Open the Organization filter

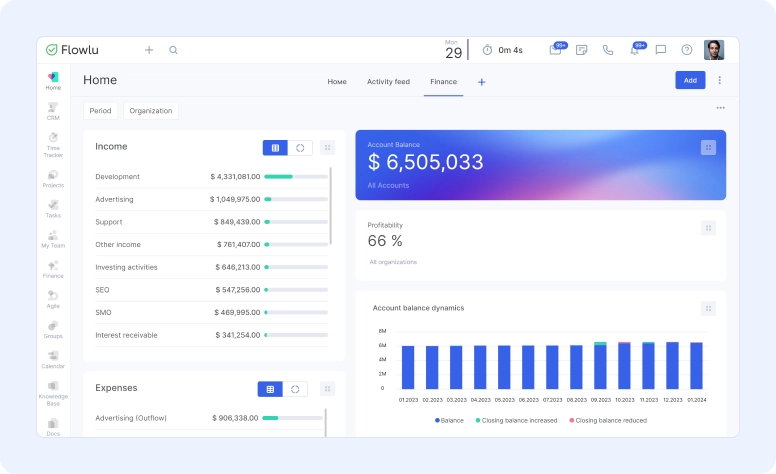151,111
